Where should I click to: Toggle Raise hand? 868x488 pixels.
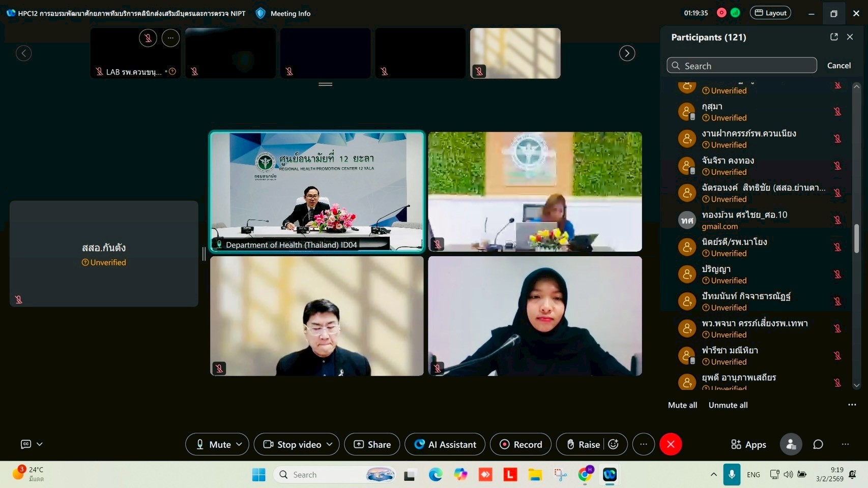(583, 444)
